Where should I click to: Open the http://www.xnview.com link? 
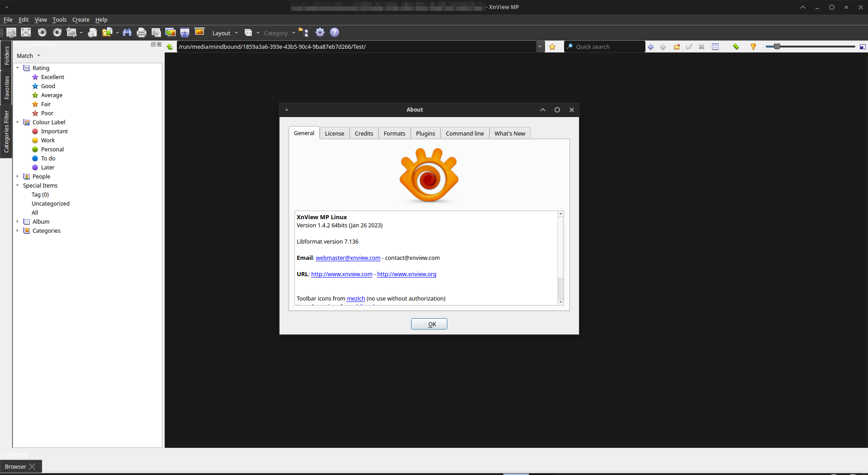(x=342, y=274)
